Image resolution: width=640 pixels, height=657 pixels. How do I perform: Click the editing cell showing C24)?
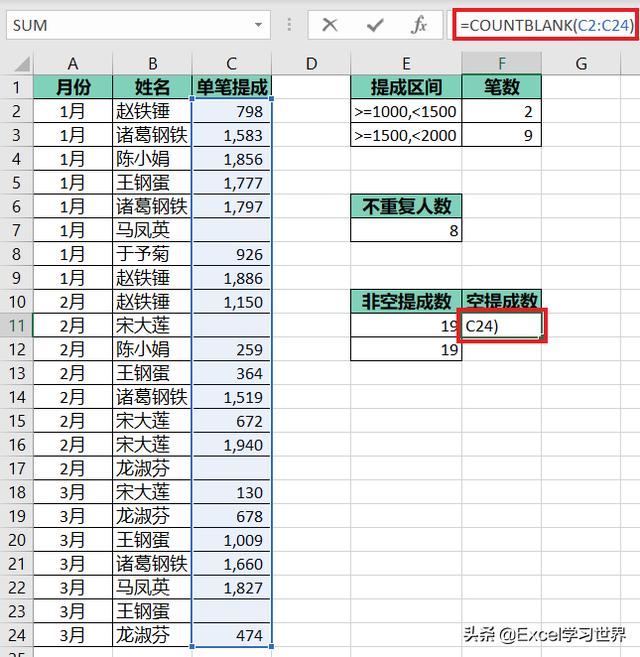click(x=502, y=326)
